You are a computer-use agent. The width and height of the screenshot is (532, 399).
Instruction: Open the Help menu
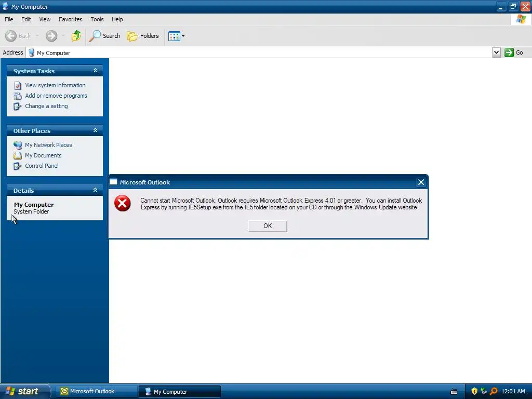click(x=117, y=19)
